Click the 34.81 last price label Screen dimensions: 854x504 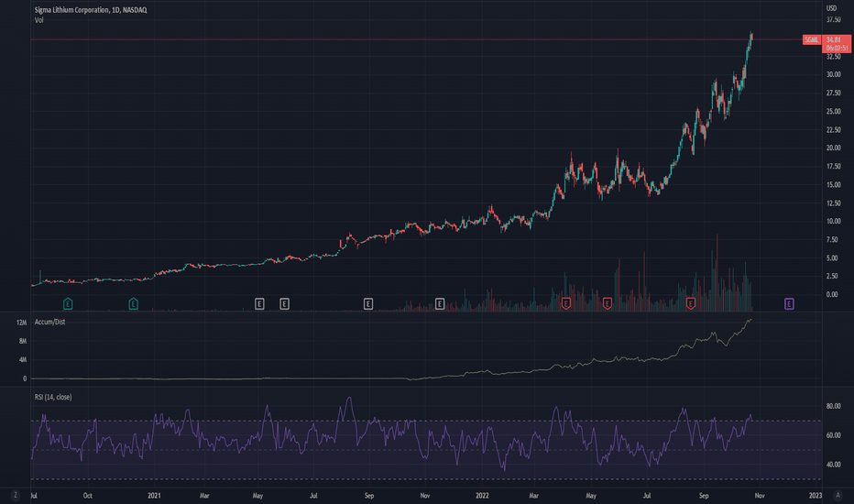coord(834,39)
